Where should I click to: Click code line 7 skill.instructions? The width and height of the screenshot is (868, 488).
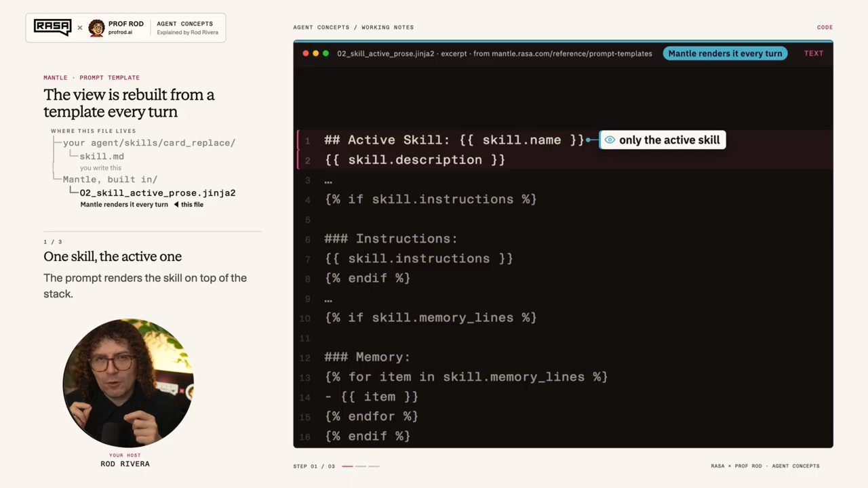point(419,258)
